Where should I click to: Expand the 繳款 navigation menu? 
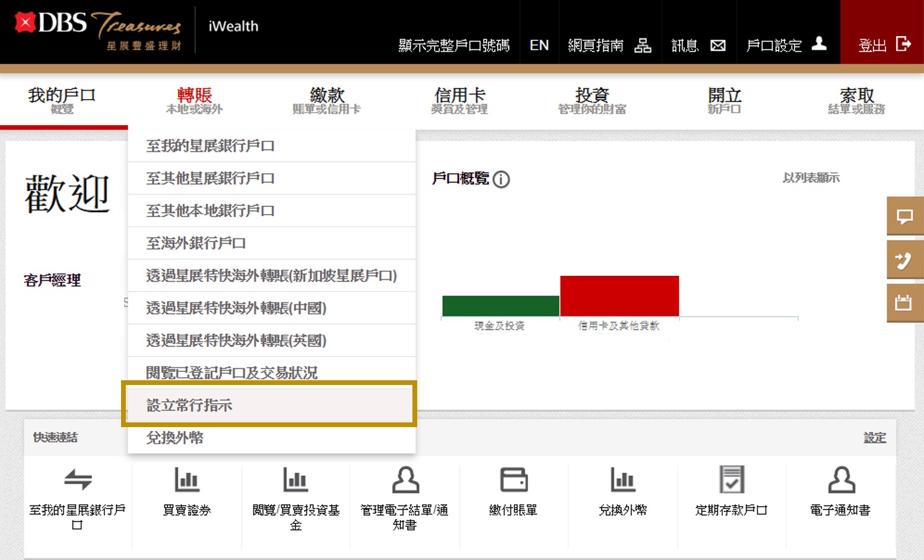pyautogui.click(x=326, y=100)
